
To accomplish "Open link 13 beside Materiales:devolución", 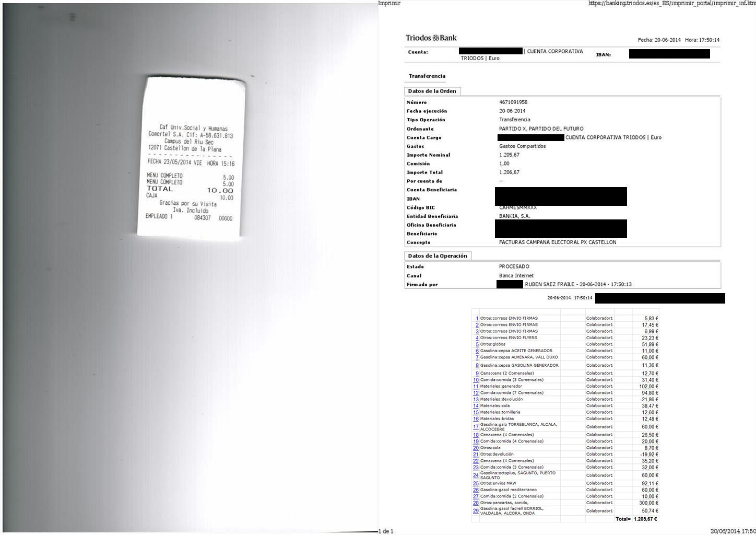I will pos(476,399).
